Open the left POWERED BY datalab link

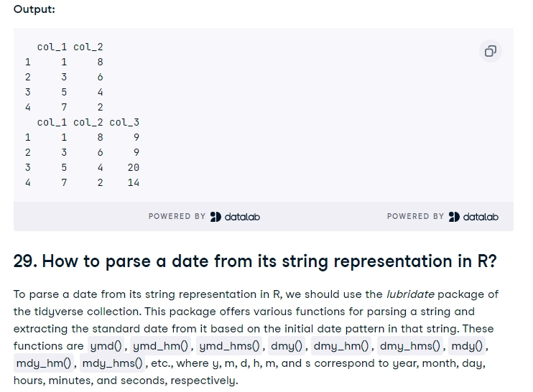[x=204, y=217]
